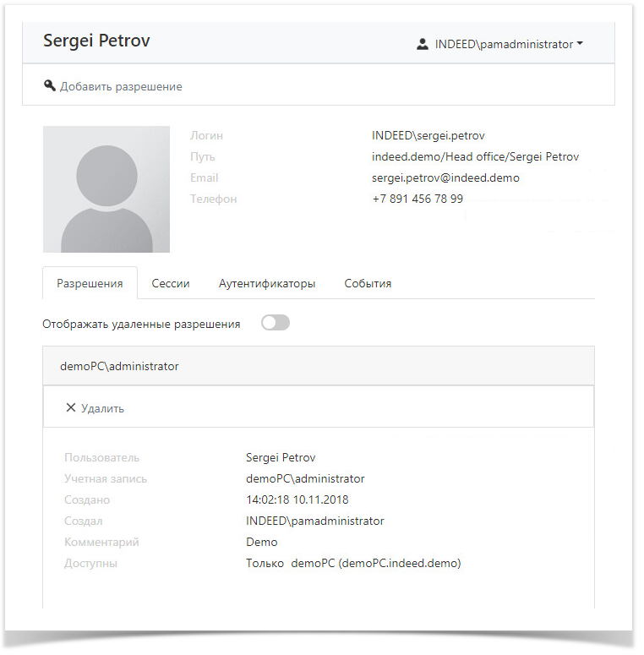Click the user icon beside INDEED\pamadministrator

pyautogui.click(x=423, y=44)
